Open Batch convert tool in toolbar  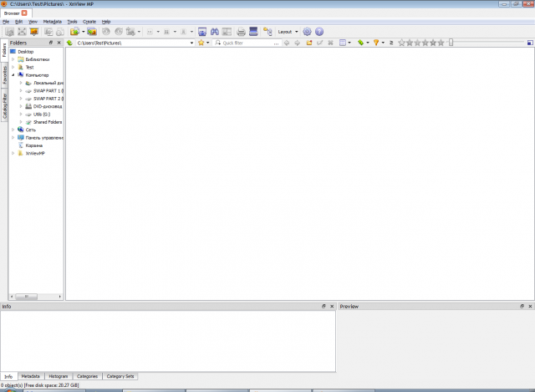[92, 32]
